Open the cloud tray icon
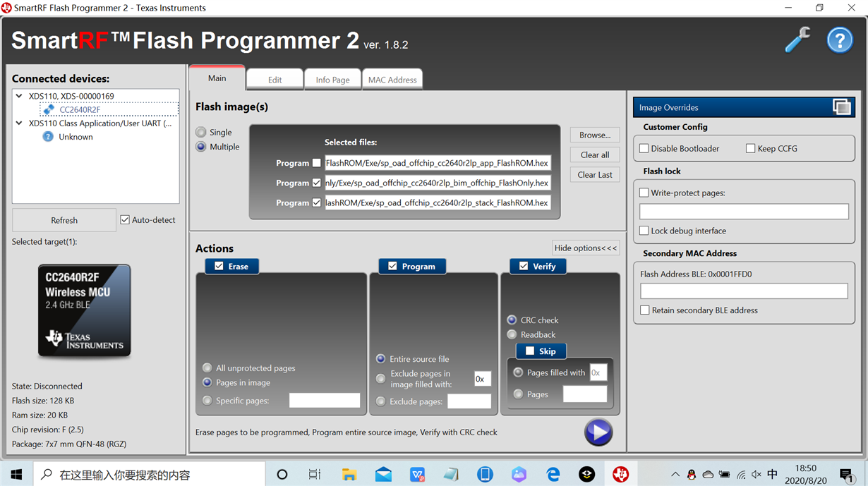The height and width of the screenshot is (486, 868). coord(708,475)
